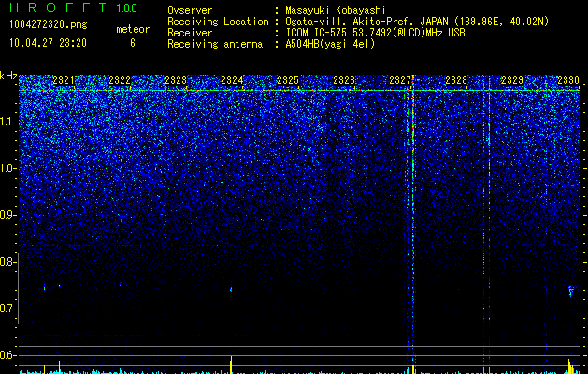Click the 1.0 kHz axis label
The image size is (588, 374).
click(x=7, y=168)
